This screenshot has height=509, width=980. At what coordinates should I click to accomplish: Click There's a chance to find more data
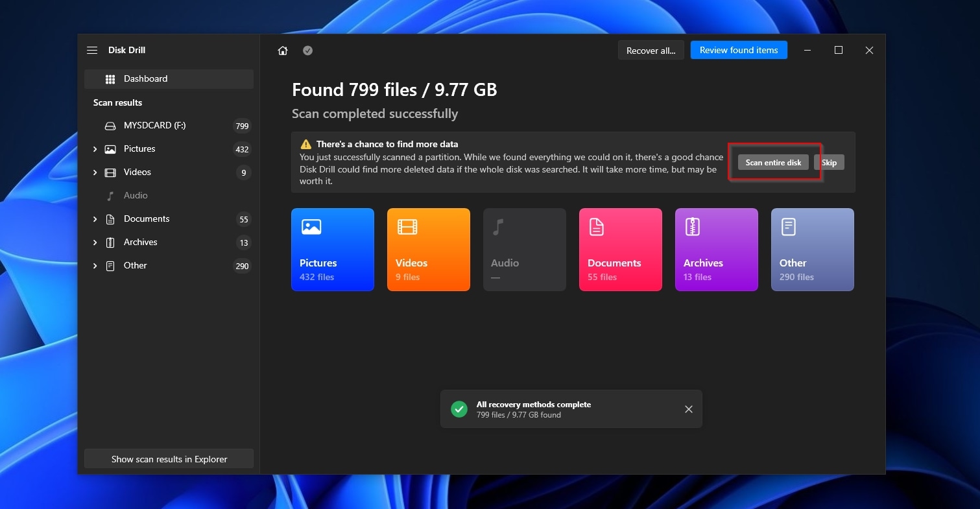point(387,144)
